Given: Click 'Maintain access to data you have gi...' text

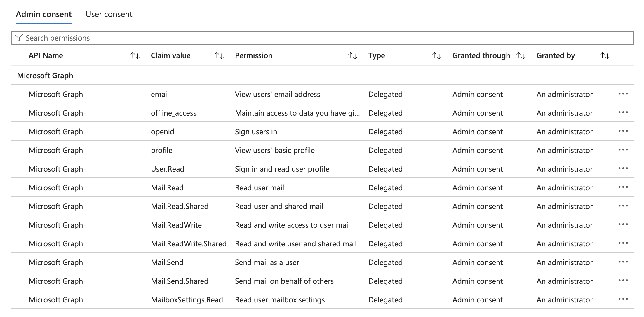Looking at the screenshot, I should coord(297,113).
